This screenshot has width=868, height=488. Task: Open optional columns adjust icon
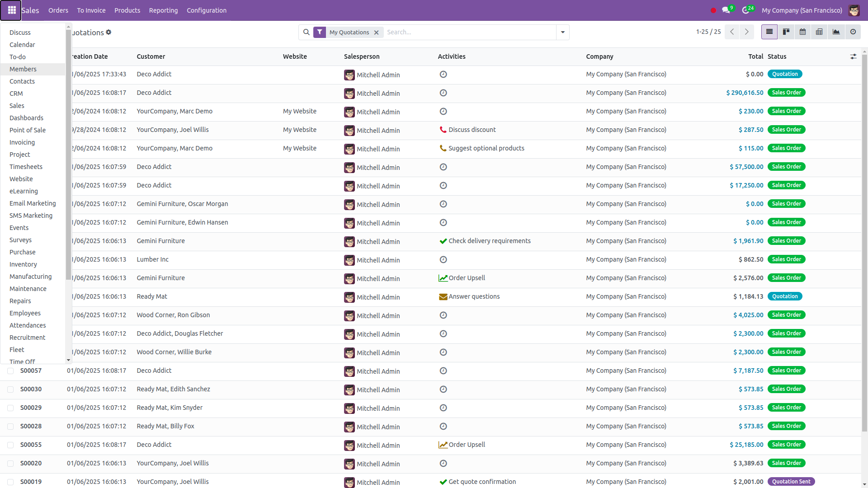pos(853,56)
